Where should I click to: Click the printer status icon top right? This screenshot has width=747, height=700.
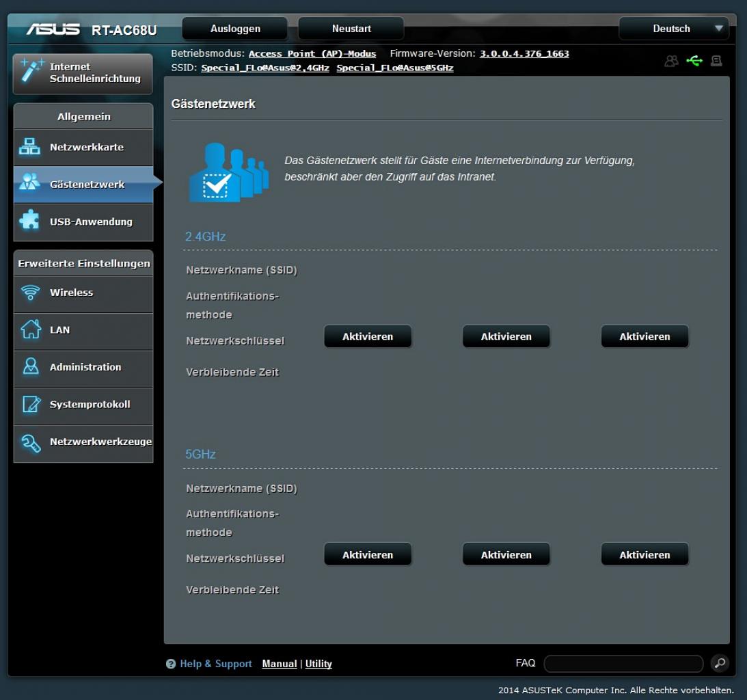pos(716,61)
